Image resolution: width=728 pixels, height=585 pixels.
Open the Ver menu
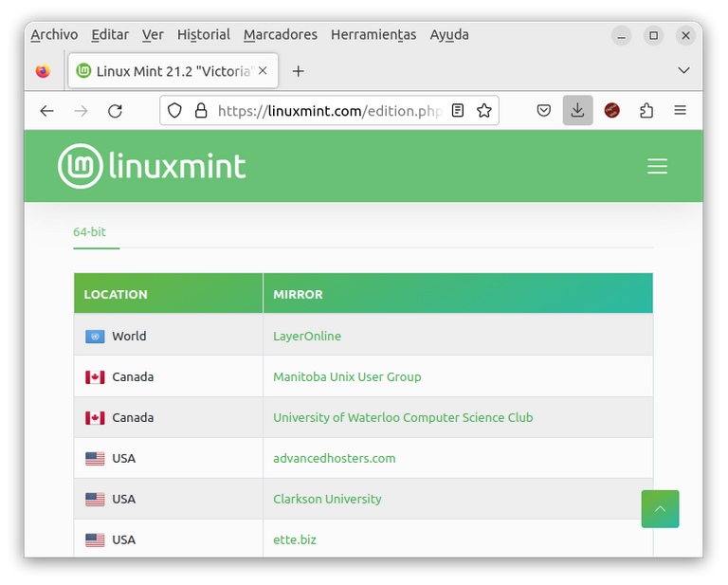153,35
